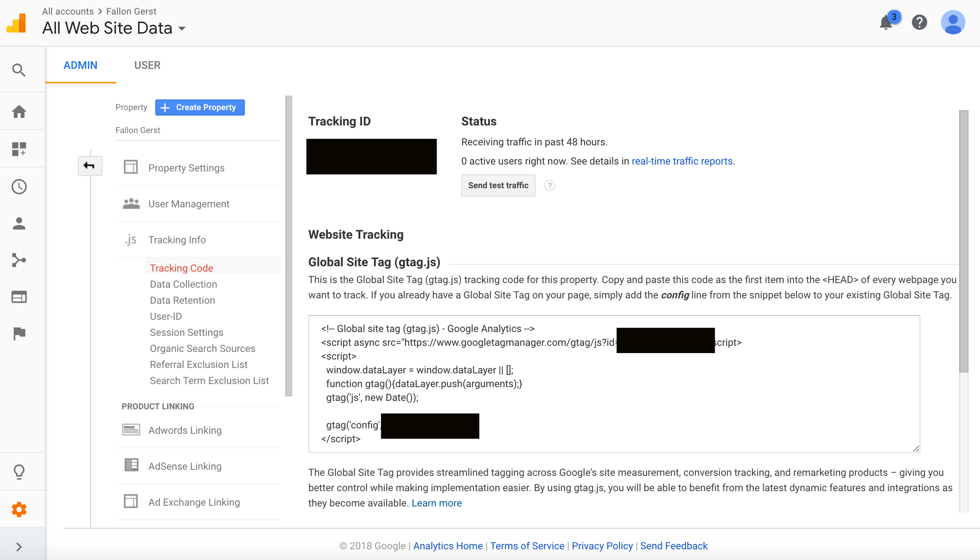
Task: Click Send test traffic button
Action: [498, 185]
